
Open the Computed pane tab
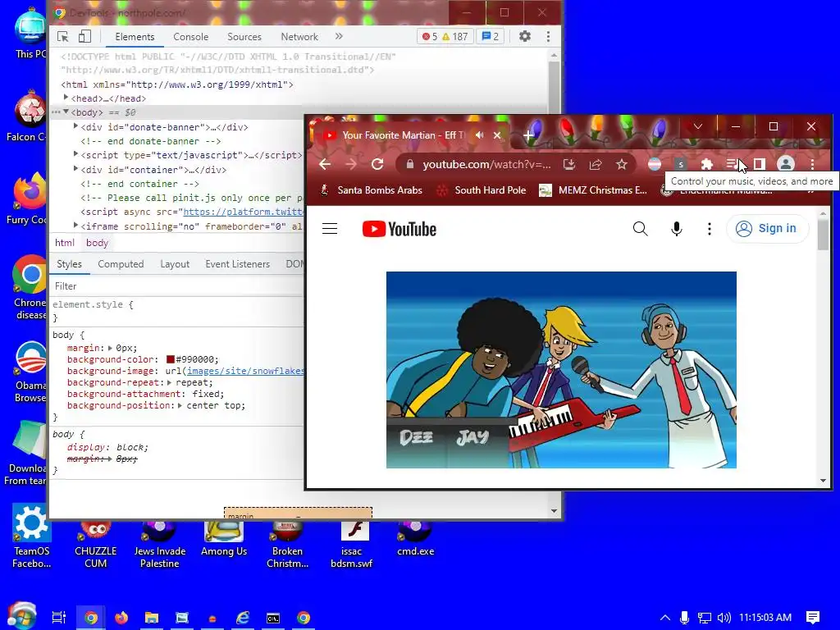coord(121,264)
